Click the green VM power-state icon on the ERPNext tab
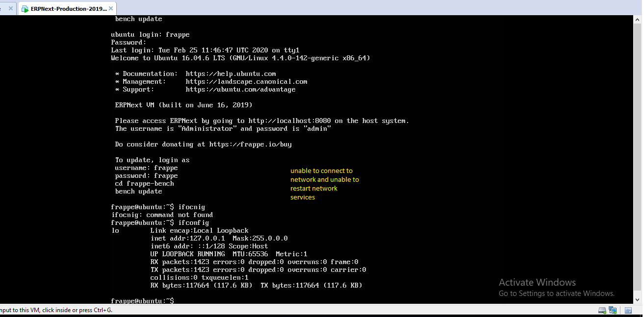 point(25,8)
